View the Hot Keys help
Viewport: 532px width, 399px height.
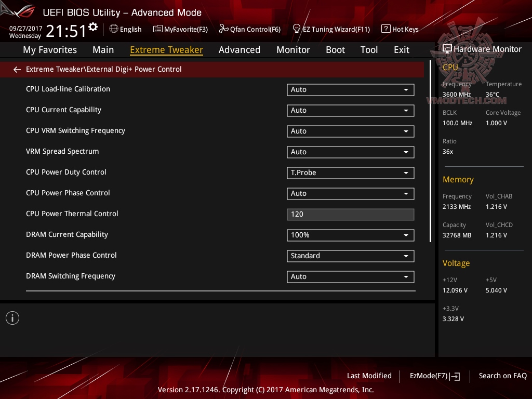coord(400,29)
